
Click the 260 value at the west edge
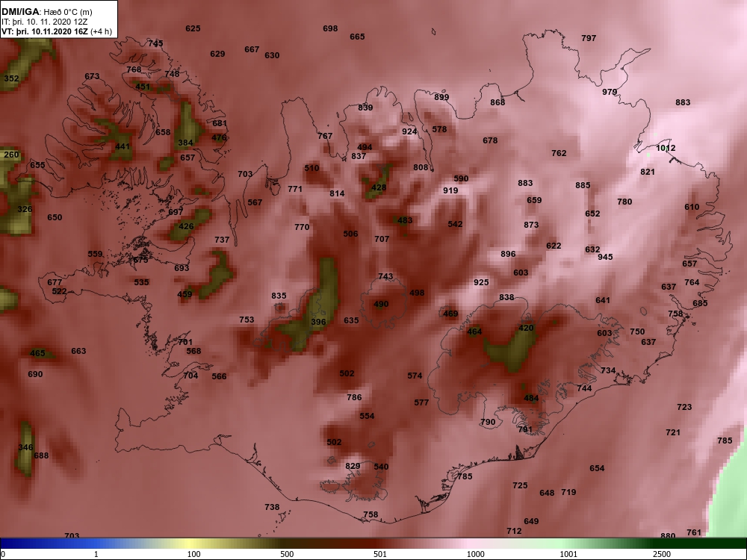click(11, 155)
